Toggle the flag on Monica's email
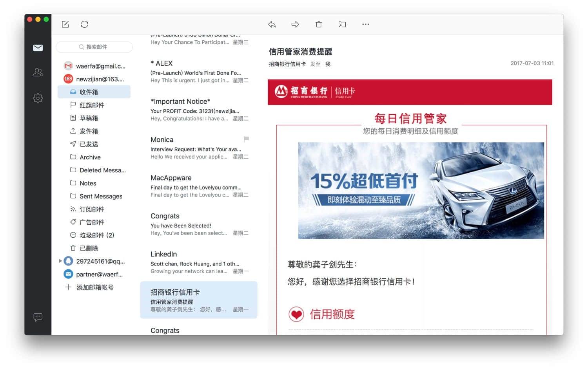 click(x=246, y=139)
